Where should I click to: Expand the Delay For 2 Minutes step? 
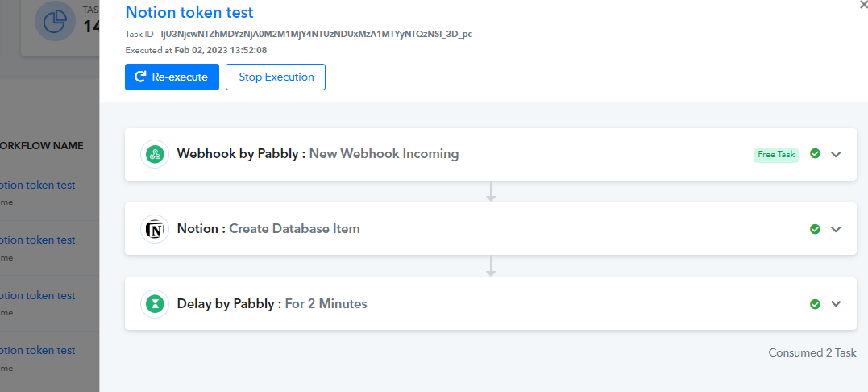pos(836,304)
